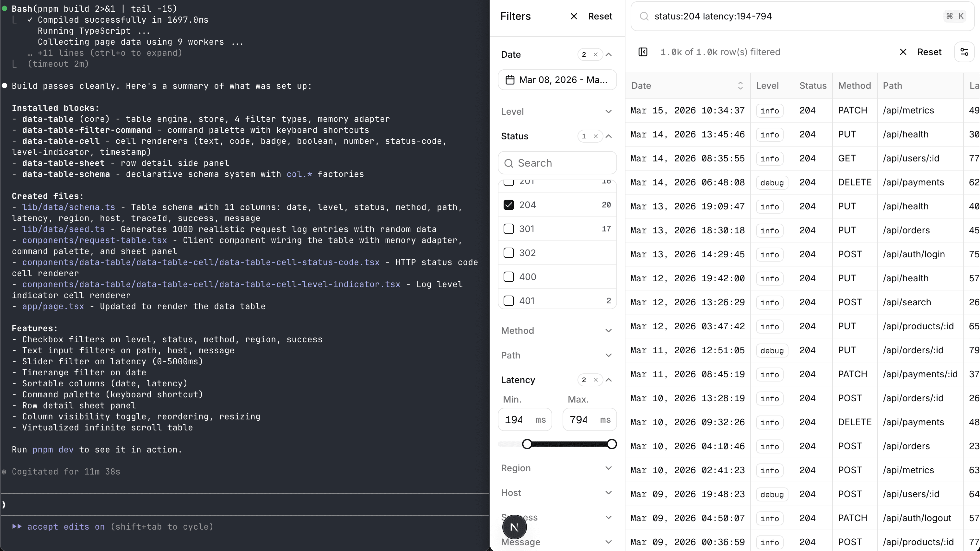Click the left handle of the latency slider
980x551 pixels.
tap(527, 444)
